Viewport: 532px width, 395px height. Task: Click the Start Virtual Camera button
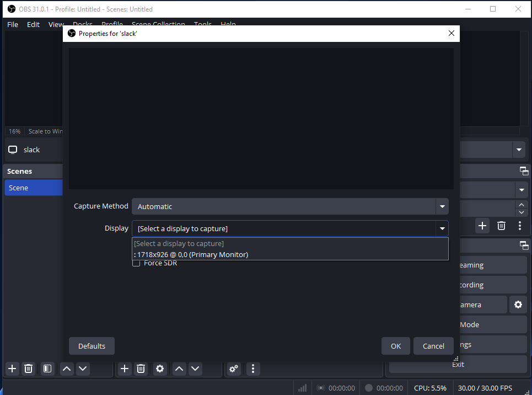483,305
